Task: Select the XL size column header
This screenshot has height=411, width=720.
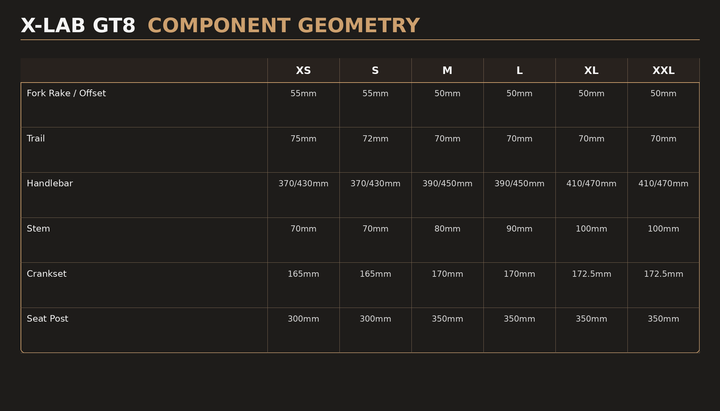Action: (x=591, y=70)
